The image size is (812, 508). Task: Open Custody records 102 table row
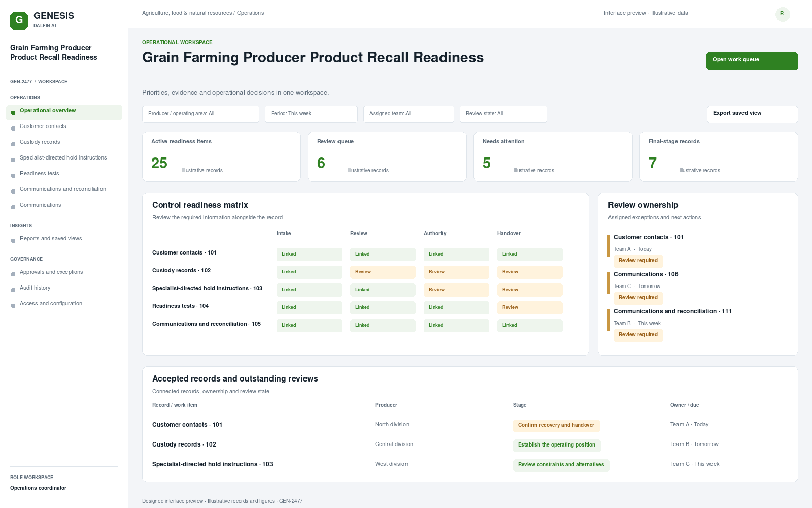pyautogui.click(x=470, y=446)
